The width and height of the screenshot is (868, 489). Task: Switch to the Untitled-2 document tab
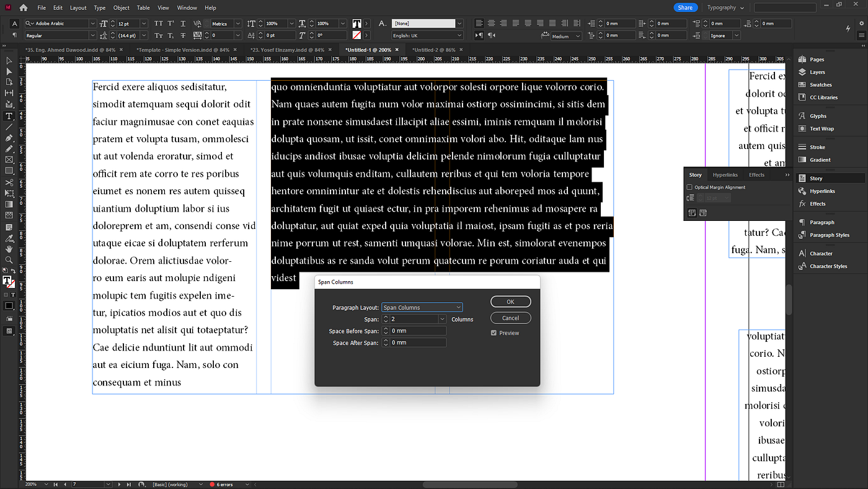(x=434, y=50)
